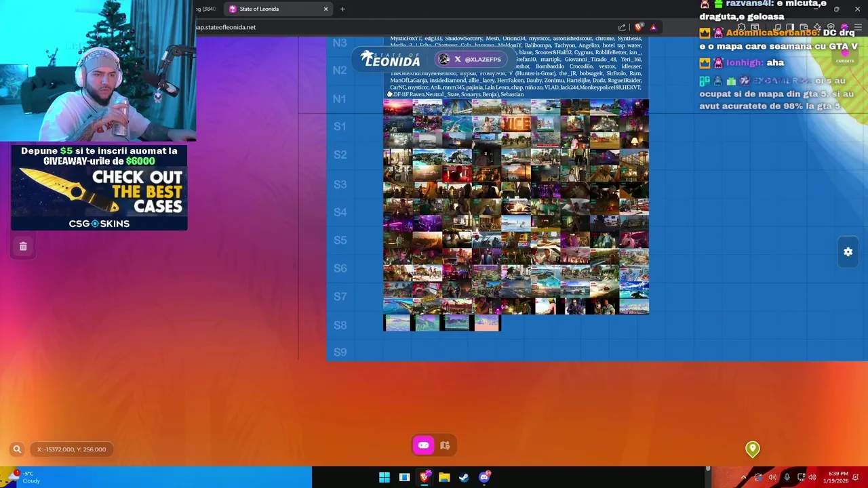Screen dimensions: 868x488
Task: Close the State of Leonida tab
Action: [x=325, y=9]
